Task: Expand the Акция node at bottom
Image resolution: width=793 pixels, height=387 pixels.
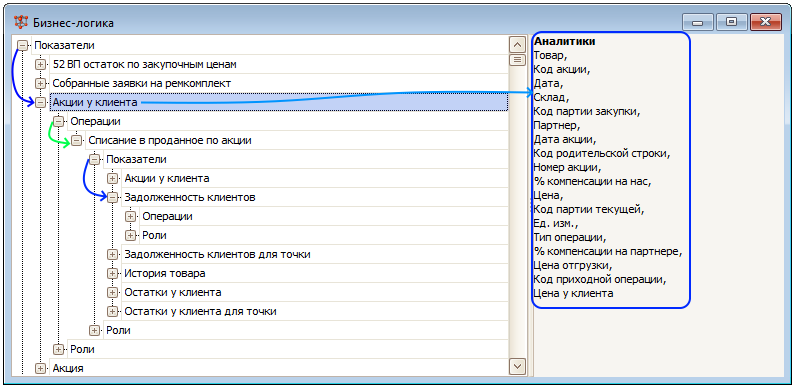Action: 40,368
